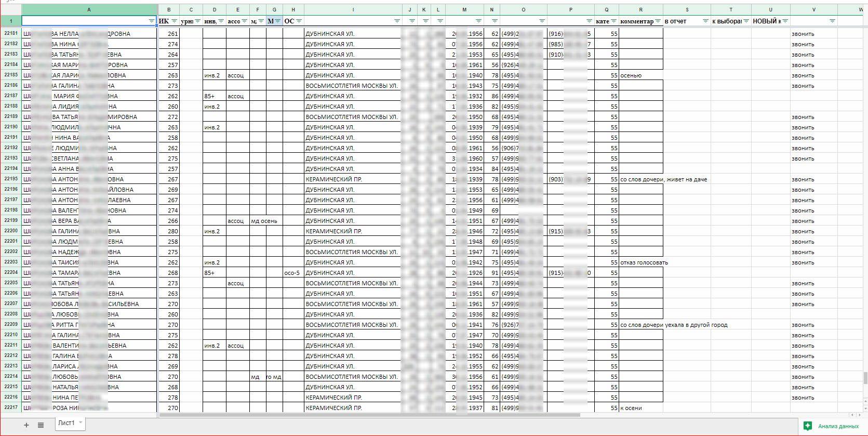Viewport: 868px width, 436px height.
Task: Open filter icon in column F header
Action: (261, 21)
